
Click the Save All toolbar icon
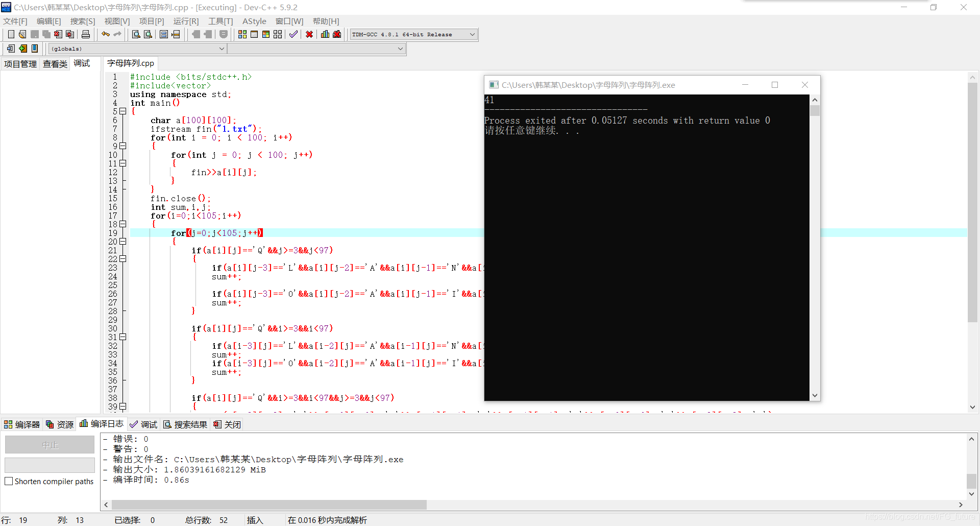point(46,34)
